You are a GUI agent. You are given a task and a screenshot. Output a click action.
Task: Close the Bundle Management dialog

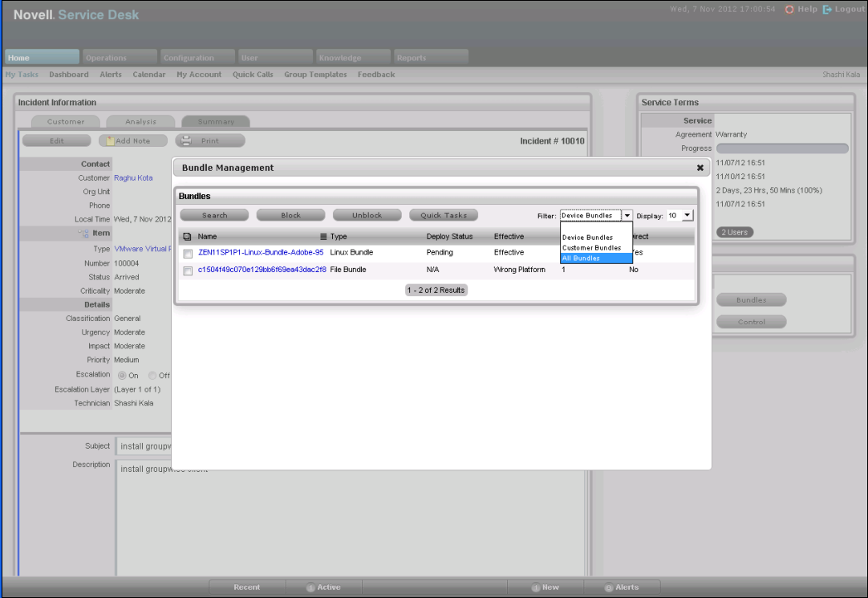[700, 169]
